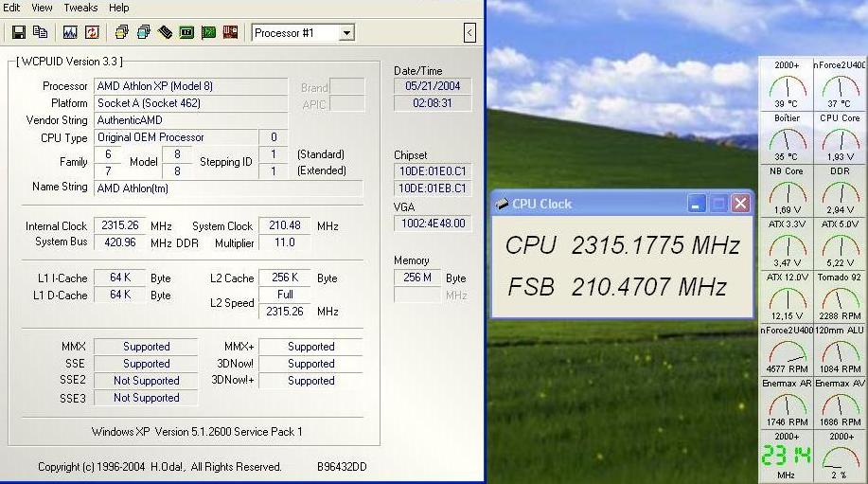Screen dimensions: 868x484
Task: Select the ATX 12.0V gauge
Action: tap(787, 296)
